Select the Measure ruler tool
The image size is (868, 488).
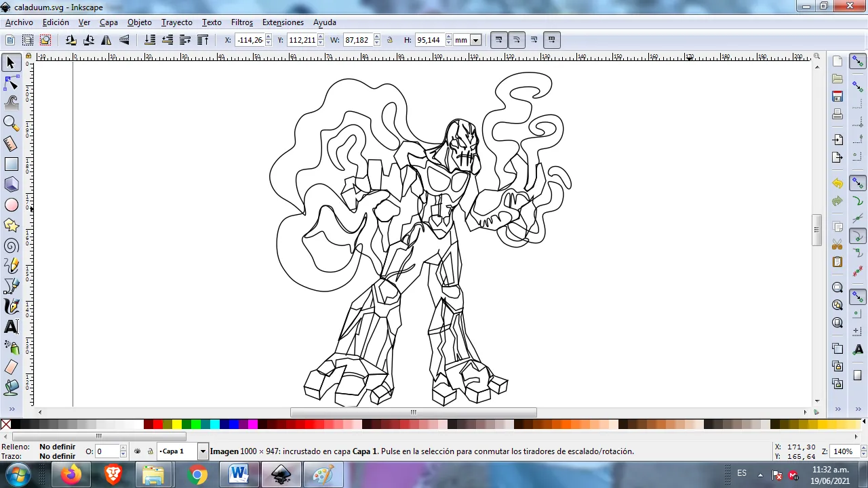tap(11, 144)
